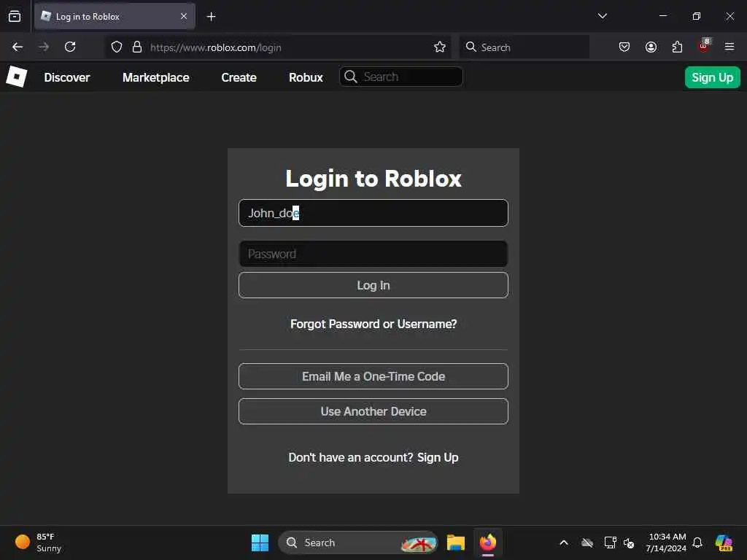
Task: Open the Windows Start menu
Action: coord(260,542)
